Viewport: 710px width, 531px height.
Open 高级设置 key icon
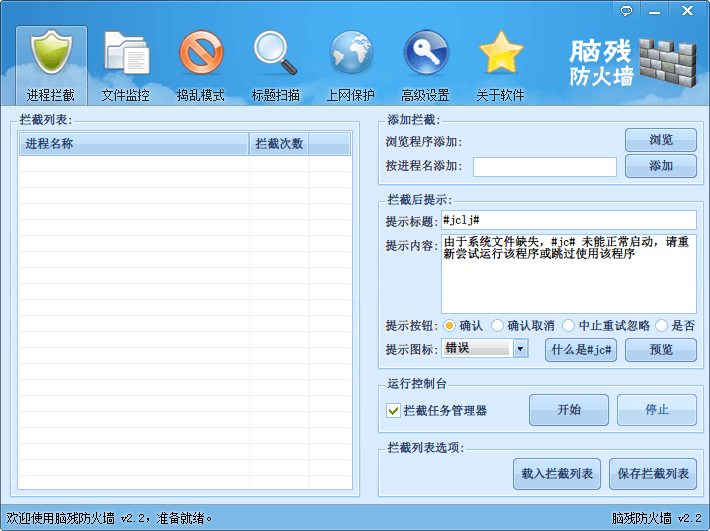(426, 66)
